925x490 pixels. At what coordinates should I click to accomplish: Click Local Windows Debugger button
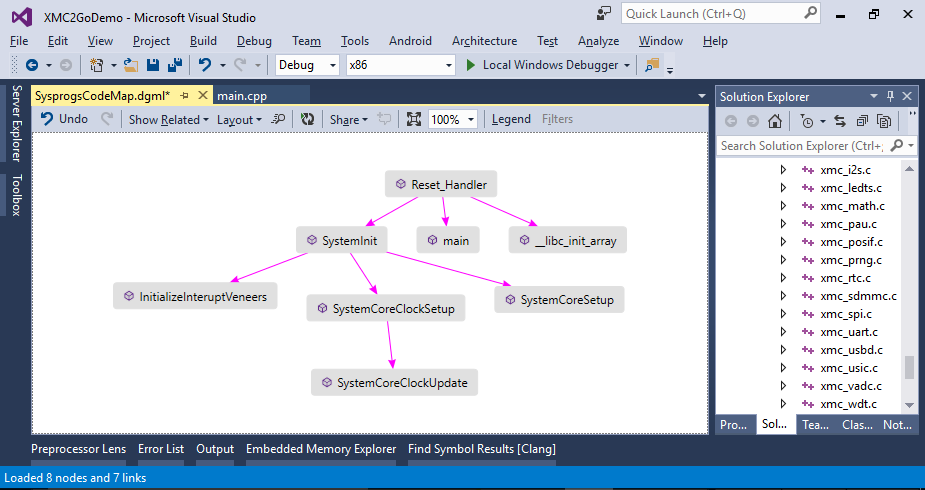pos(550,65)
